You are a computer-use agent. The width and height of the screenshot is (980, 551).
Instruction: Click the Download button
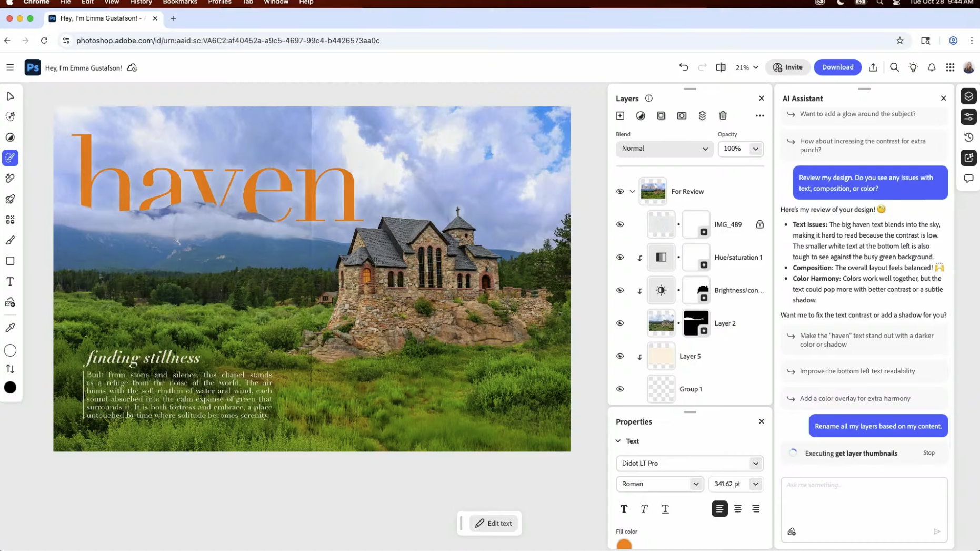click(x=837, y=67)
